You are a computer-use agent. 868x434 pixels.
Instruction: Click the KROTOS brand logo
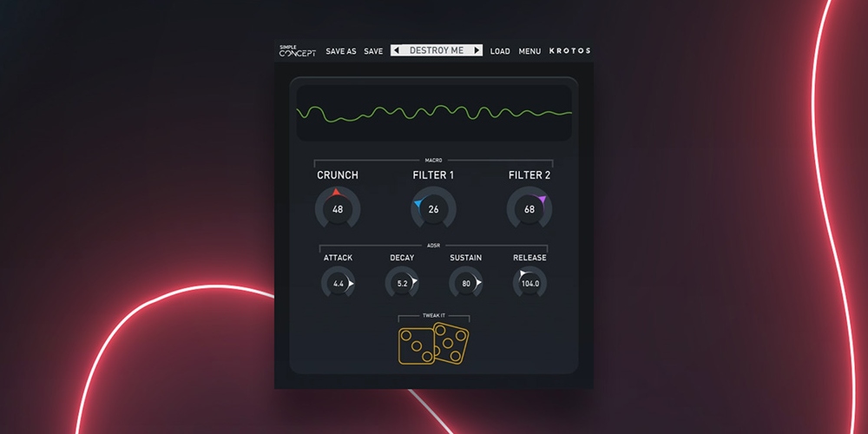569,51
